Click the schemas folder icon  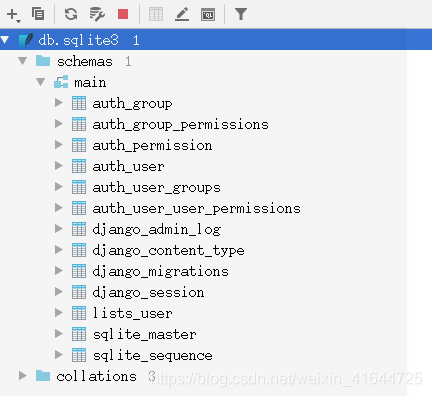[x=43, y=61]
